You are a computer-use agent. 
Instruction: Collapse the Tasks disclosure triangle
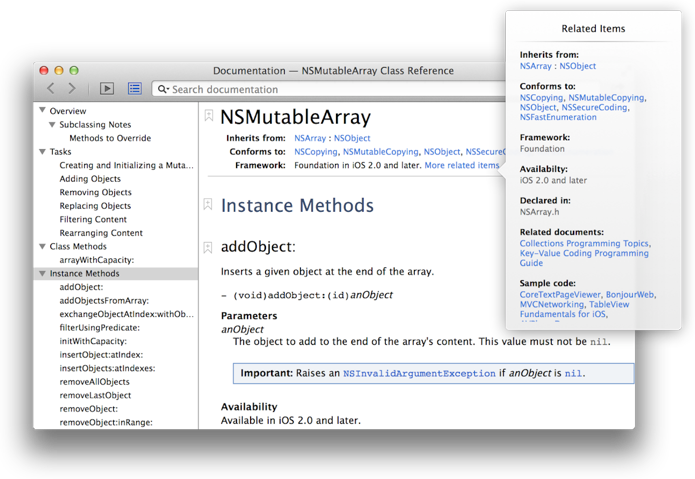[43, 152]
